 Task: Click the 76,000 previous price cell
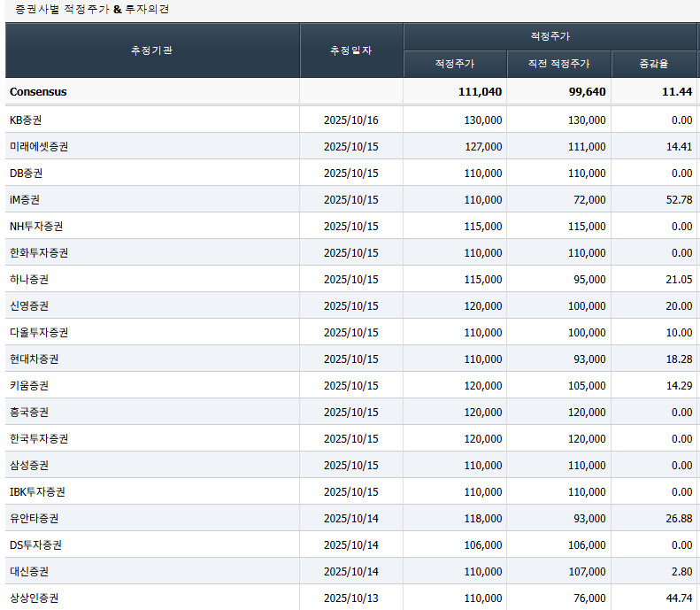589,598
